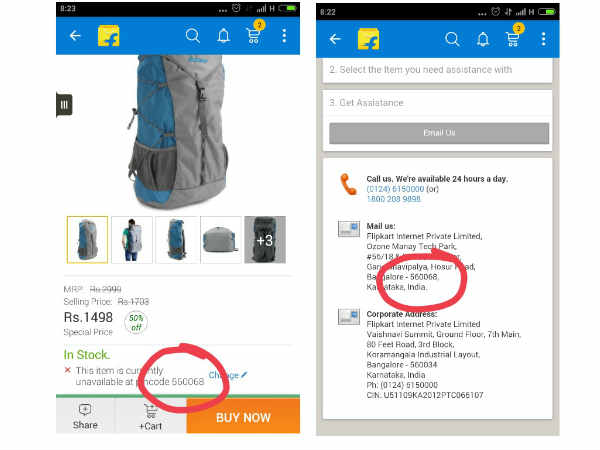Open notifications bell on product screen
Screen dimensions: 600x450
point(223,36)
